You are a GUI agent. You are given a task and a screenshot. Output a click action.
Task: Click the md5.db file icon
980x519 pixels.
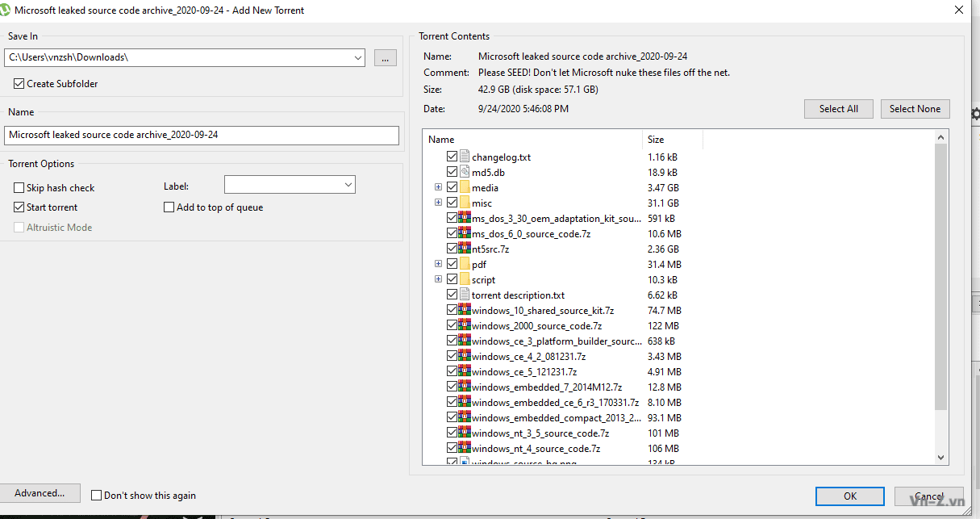tap(465, 172)
